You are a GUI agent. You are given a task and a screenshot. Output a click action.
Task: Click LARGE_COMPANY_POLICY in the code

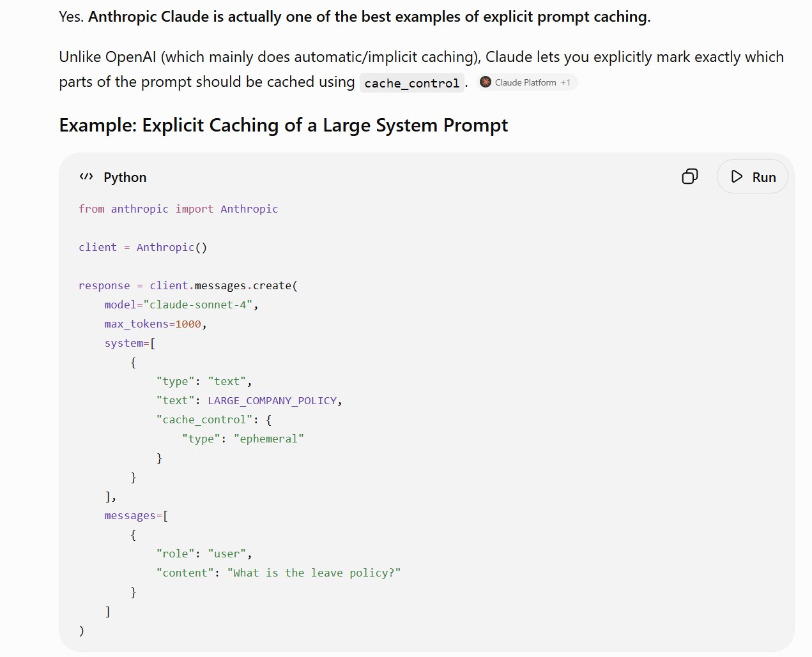(x=272, y=400)
